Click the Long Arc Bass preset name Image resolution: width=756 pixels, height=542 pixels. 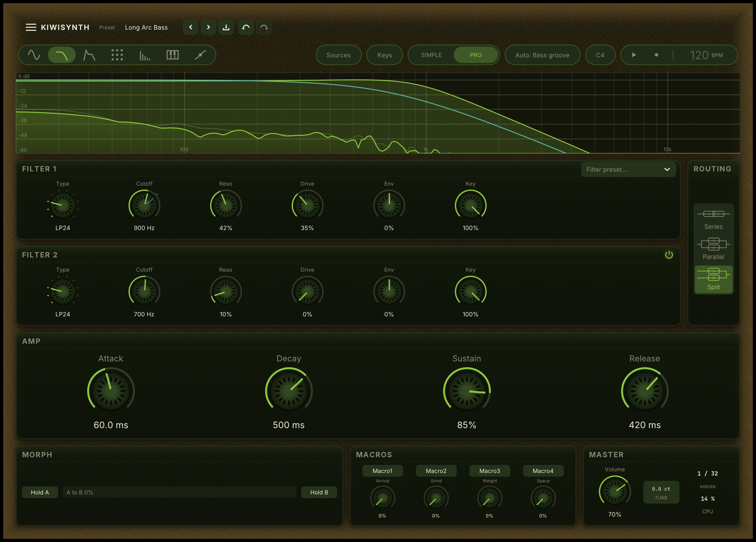pos(146,27)
